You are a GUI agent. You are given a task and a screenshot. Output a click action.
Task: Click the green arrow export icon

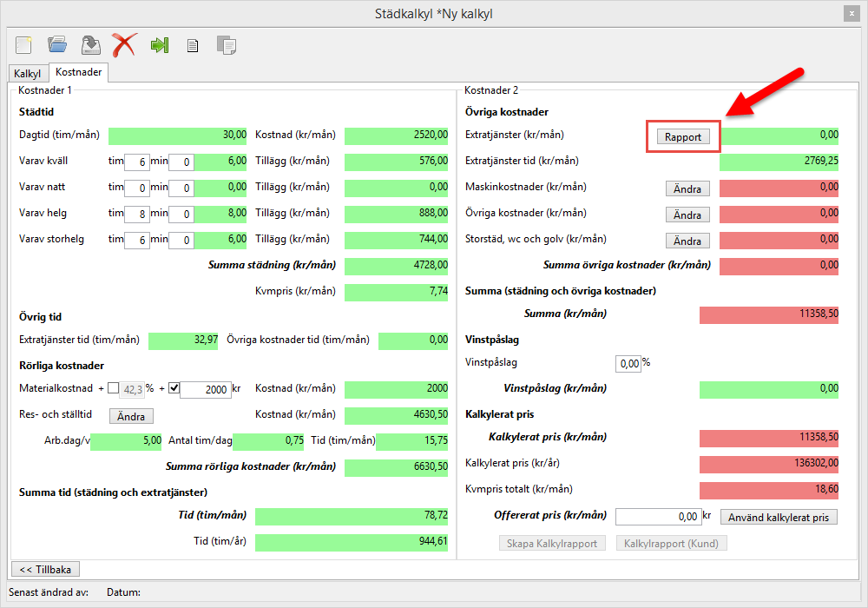(159, 45)
